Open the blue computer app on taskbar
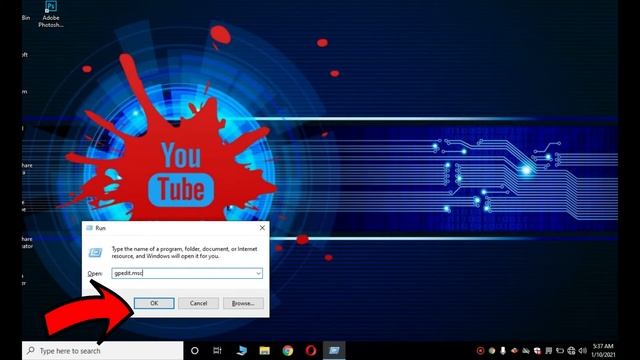 click(x=242, y=351)
